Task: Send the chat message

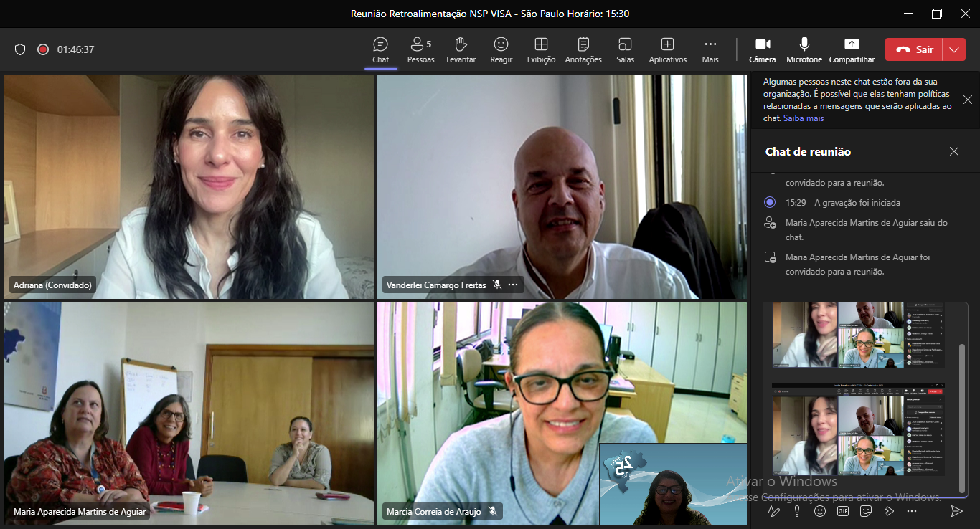Action: tap(956, 511)
